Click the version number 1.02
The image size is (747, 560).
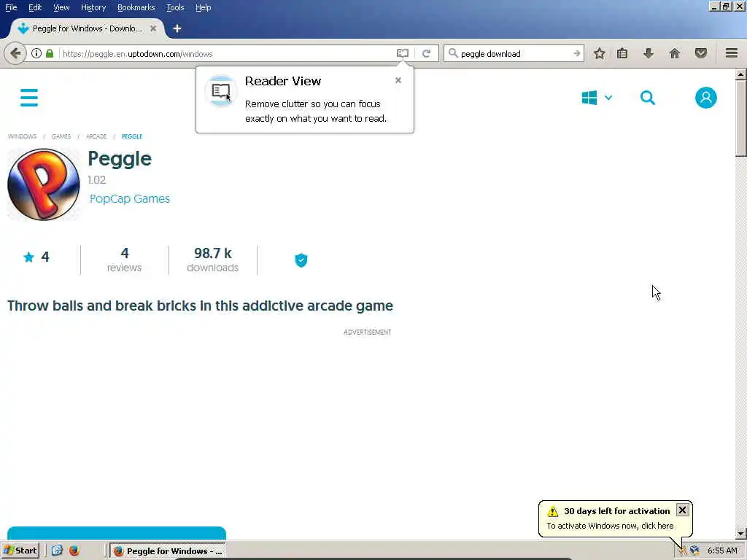(x=97, y=180)
